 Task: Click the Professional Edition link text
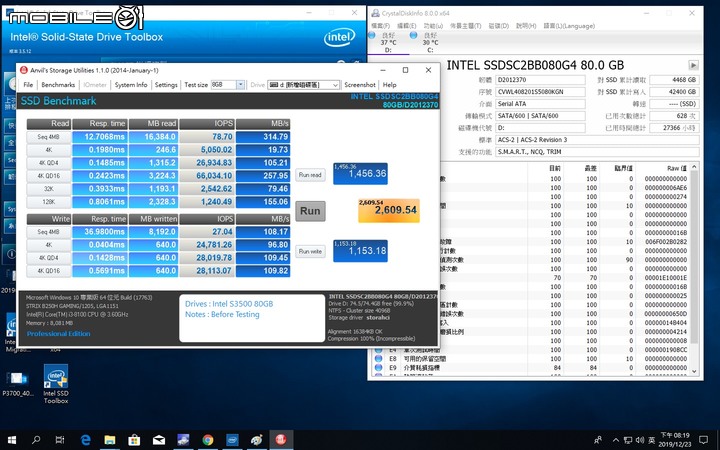[58, 334]
